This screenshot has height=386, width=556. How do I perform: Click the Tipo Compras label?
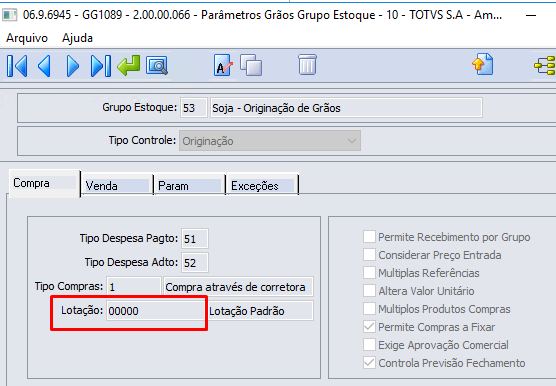(69, 286)
